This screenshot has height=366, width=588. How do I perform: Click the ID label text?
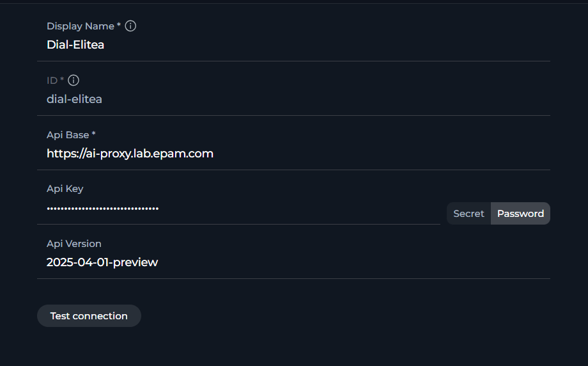pyautogui.click(x=52, y=81)
